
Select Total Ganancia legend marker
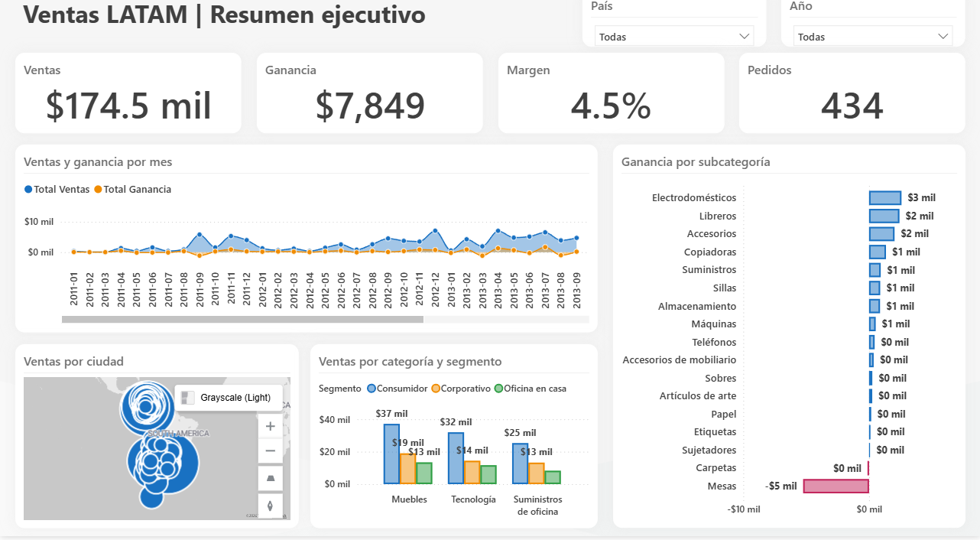click(x=98, y=189)
